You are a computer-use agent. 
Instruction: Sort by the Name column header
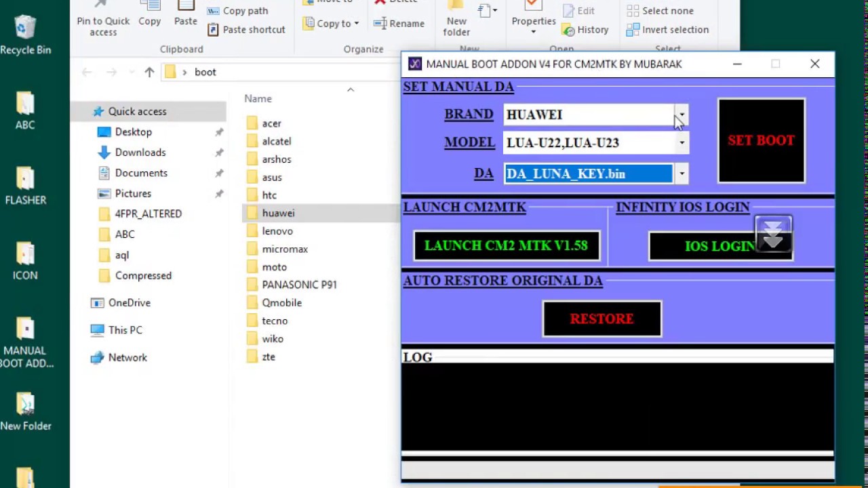point(258,99)
